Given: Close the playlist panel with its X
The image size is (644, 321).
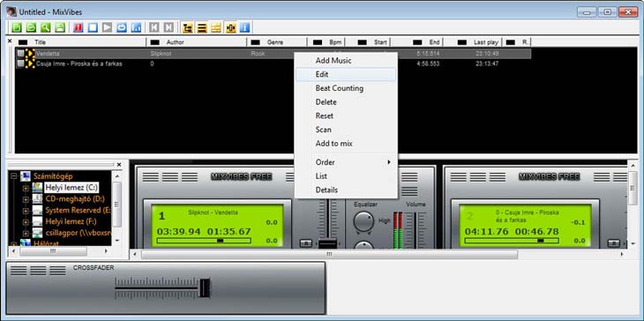Looking at the screenshot, I should [10, 41].
